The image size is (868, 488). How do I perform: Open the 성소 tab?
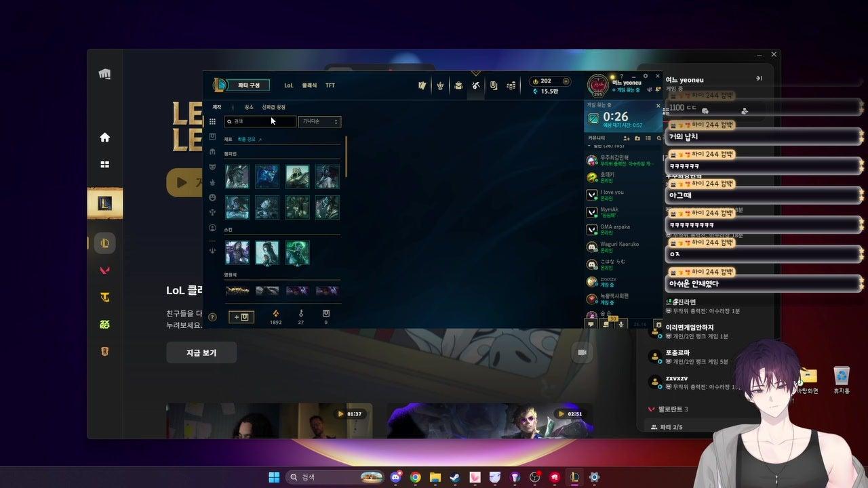[x=249, y=107]
